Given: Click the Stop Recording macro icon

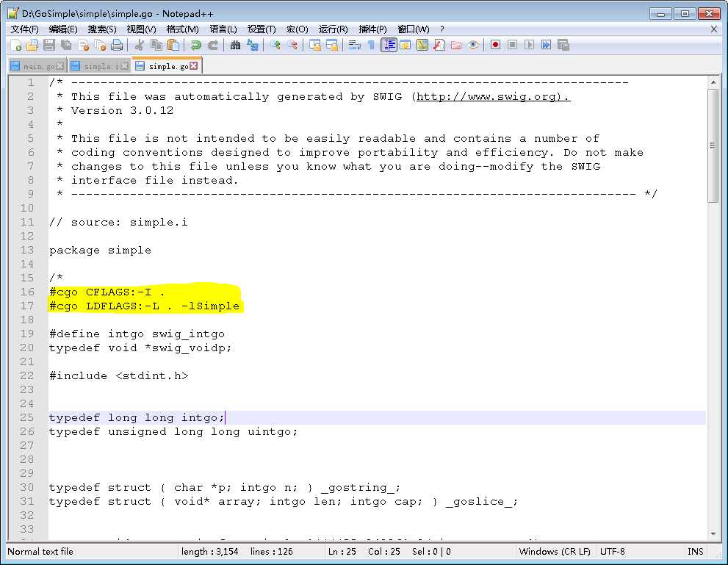Looking at the screenshot, I should [512, 45].
